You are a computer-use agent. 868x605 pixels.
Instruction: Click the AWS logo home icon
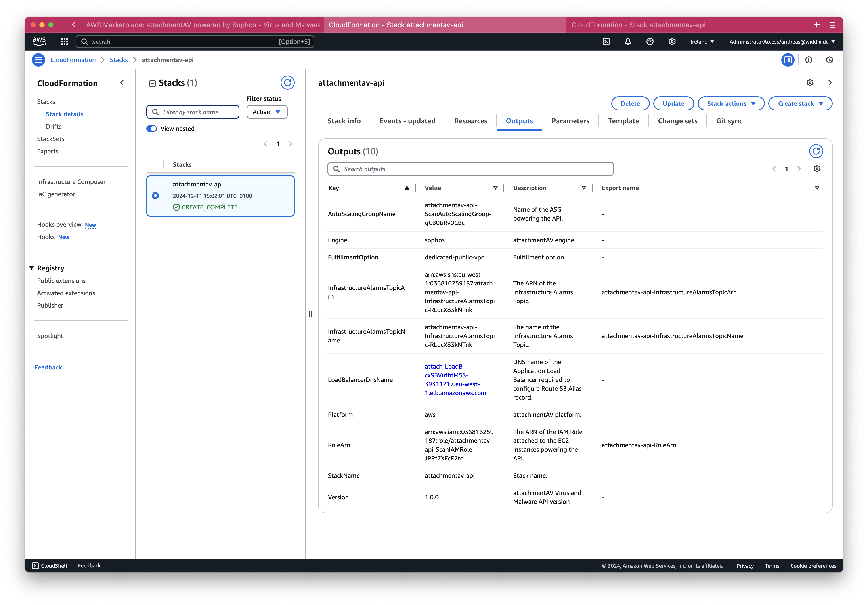39,42
